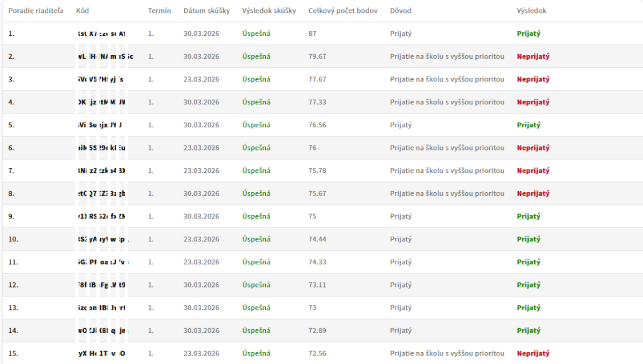Click row 15 Neprijatý result
Viewport: 643px width, 364px height.
point(533,353)
